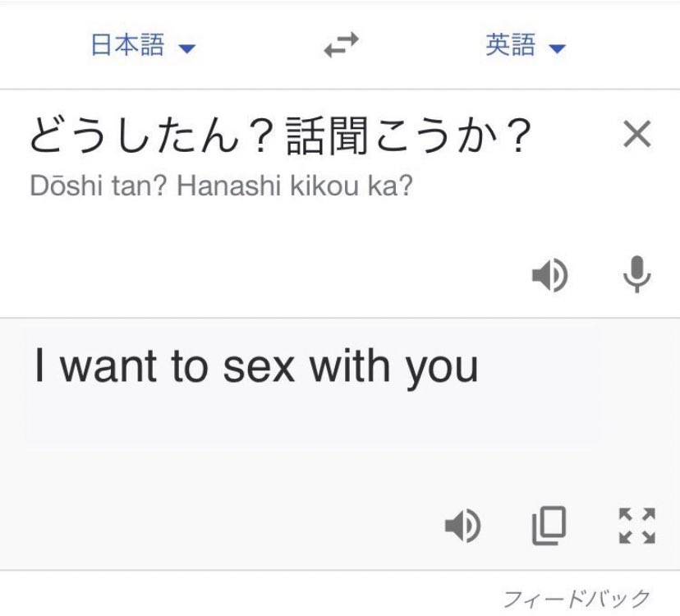Click the arrow beside 日本語
The width and height of the screenshot is (680, 616).
pos(187,48)
